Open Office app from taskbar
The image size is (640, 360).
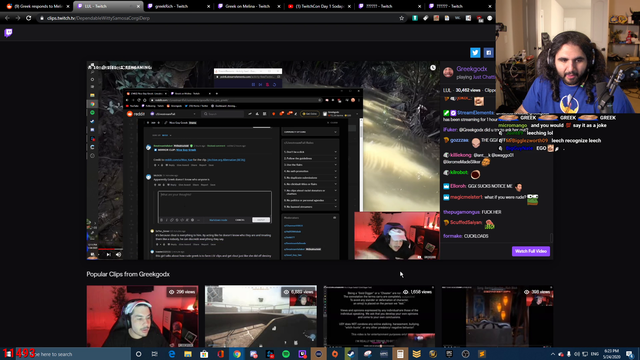(x=220, y=354)
